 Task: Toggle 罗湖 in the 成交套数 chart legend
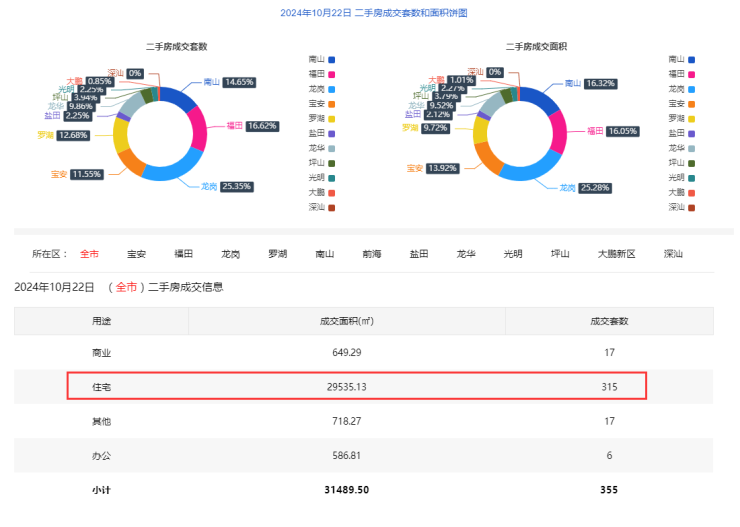tap(322, 118)
